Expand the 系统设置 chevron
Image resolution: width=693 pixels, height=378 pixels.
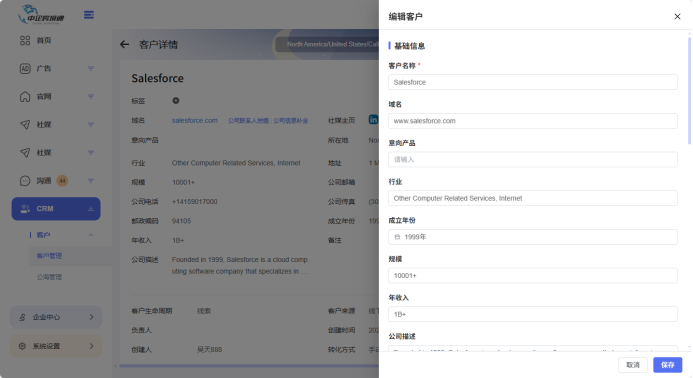click(x=91, y=346)
